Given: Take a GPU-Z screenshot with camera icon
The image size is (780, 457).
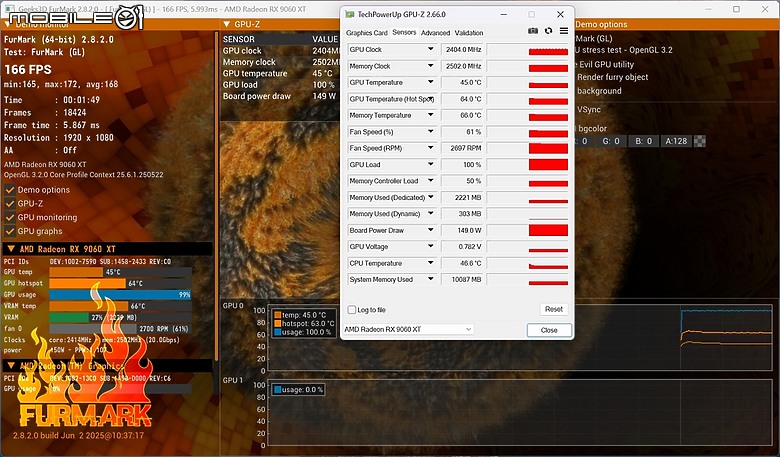Looking at the screenshot, I should pos(533,31).
